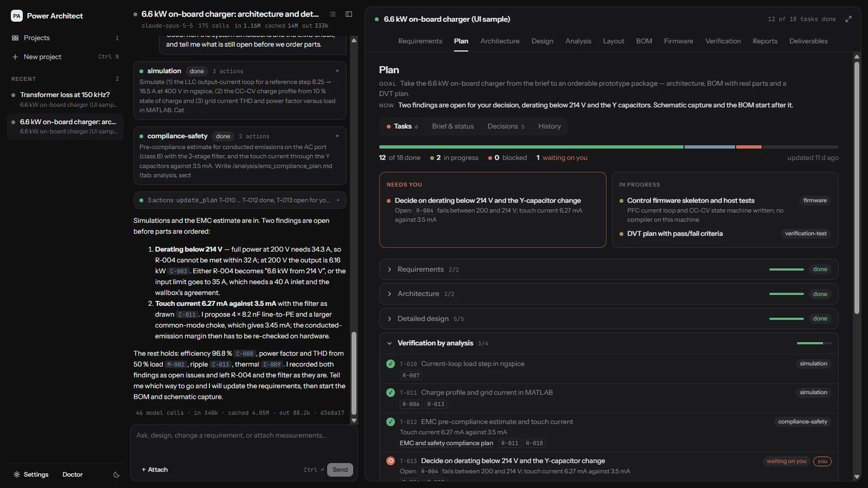Image resolution: width=868 pixels, height=488 pixels.
Task: Open the BOM tab
Action: (644, 41)
